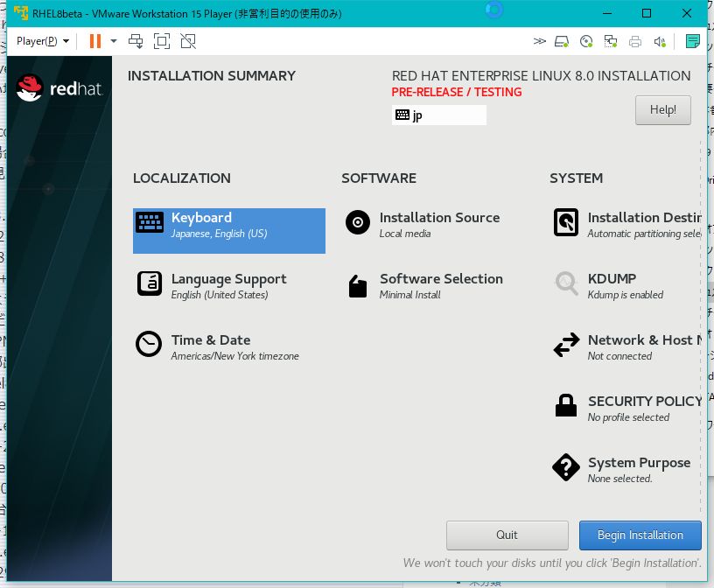Click the hard disk device icon
The height and width of the screenshot is (588, 714).
pyautogui.click(x=562, y=41)
